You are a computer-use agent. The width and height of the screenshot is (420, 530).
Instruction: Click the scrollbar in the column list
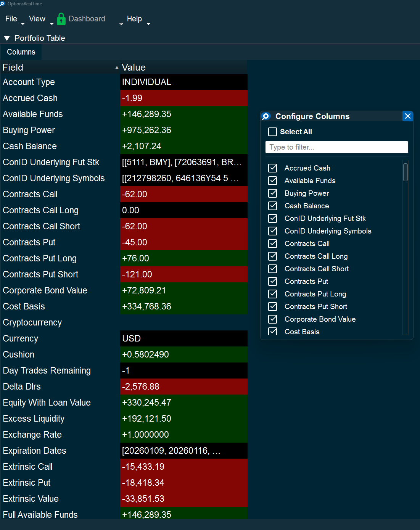pyautogui.click(x=406, y=172)
